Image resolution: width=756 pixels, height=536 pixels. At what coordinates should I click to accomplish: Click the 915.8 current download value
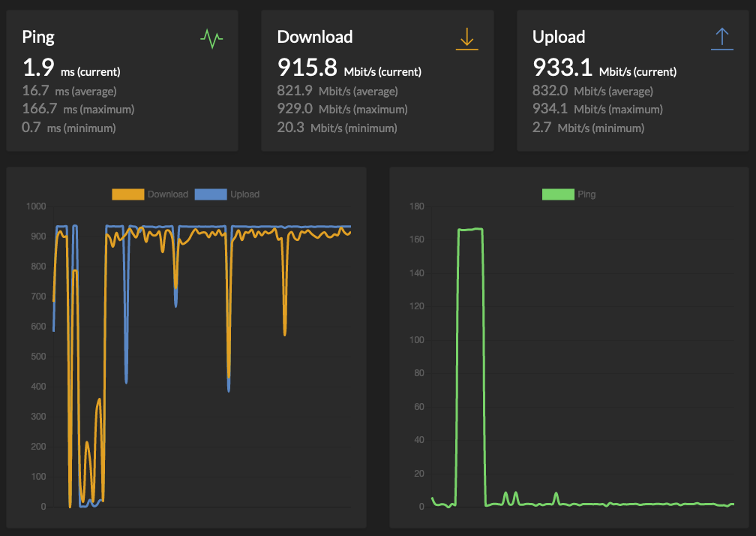308,68
